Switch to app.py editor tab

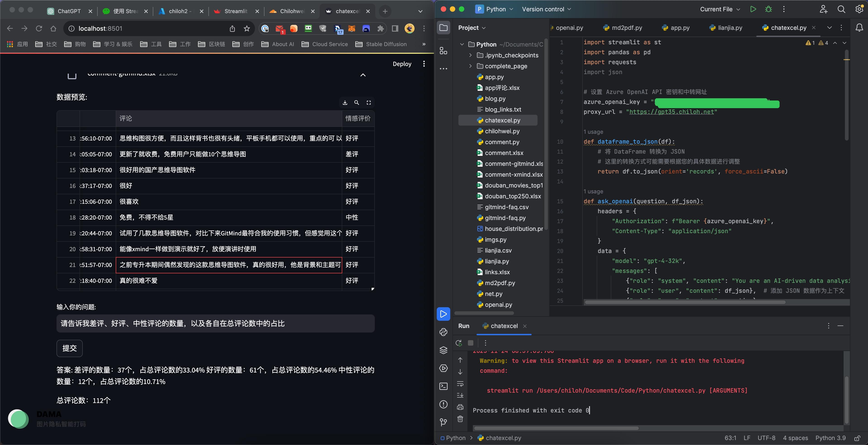[x=676, y=28]
